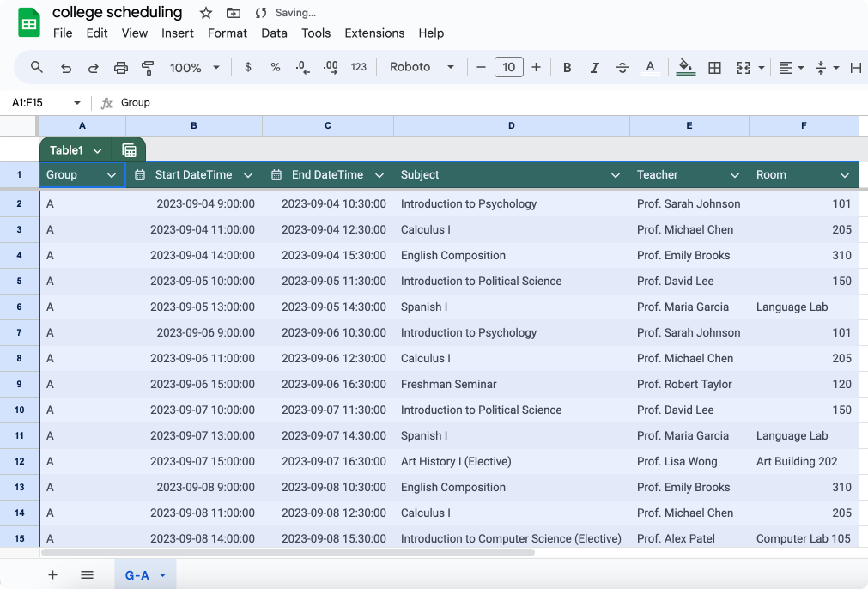
Task: Open the Google Sheets home icon
Action: (29, 22)
